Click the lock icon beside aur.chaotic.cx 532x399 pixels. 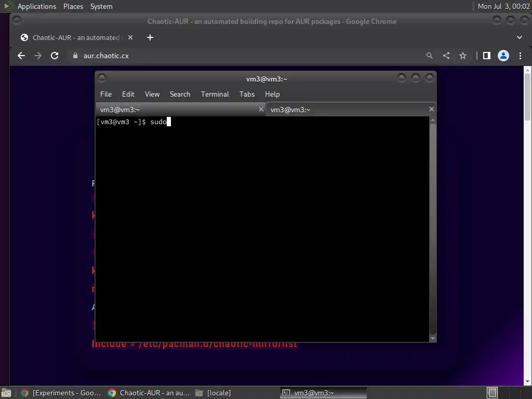(x=75, y=56)
